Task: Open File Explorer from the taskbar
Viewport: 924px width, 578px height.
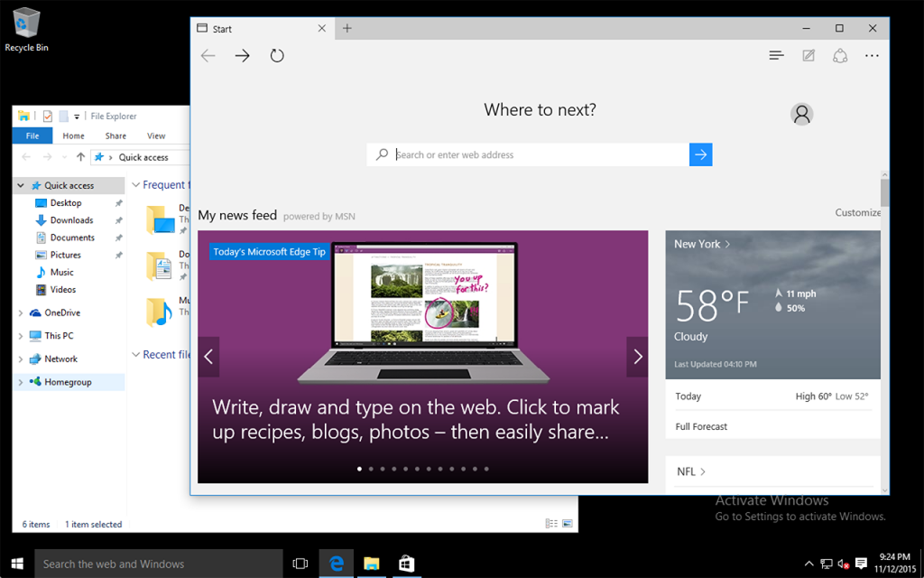Action: point(371,564)
